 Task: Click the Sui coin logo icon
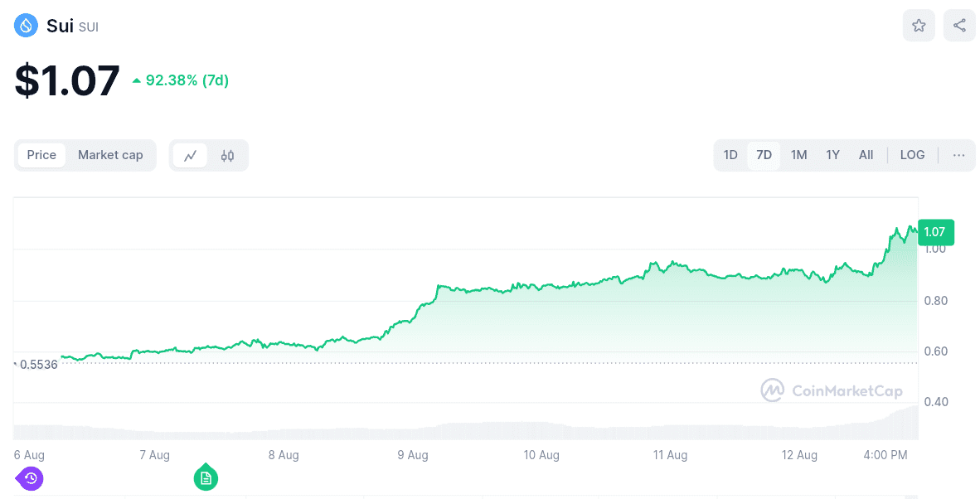coord(27,26)
